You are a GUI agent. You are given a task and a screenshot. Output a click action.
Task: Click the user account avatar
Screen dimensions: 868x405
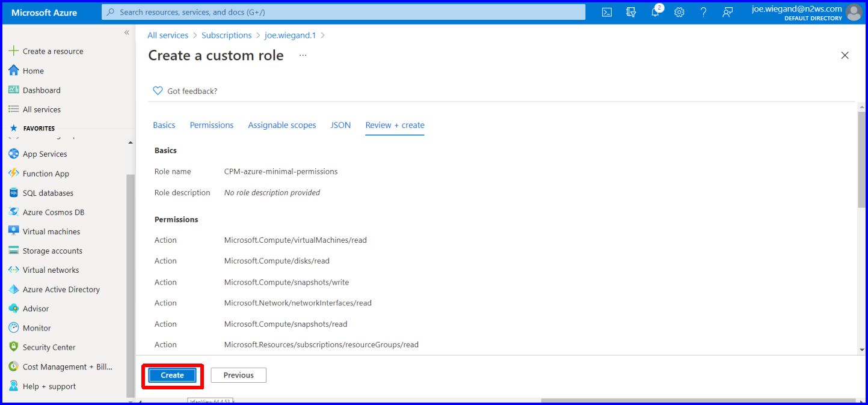pyautogui.click(x=853, y=12)
